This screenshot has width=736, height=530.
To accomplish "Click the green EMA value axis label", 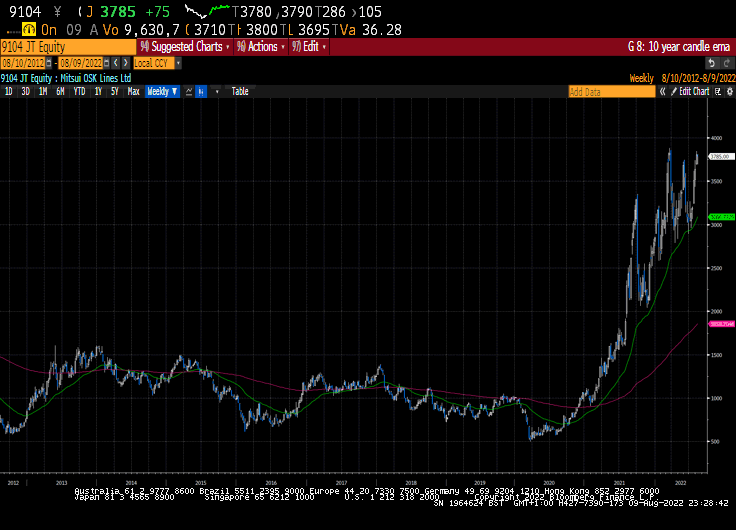I will 722,217.
